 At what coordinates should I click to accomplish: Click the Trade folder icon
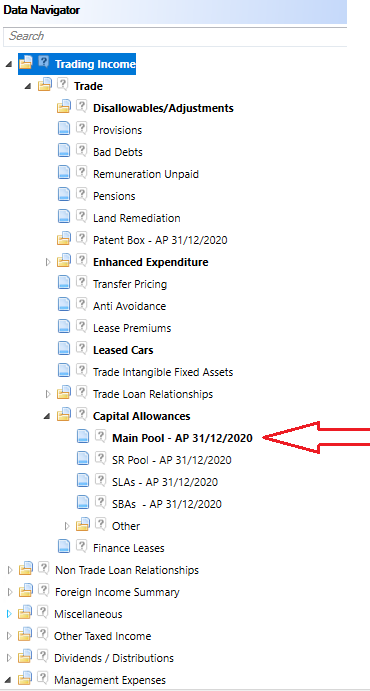[x=45, y=85]
